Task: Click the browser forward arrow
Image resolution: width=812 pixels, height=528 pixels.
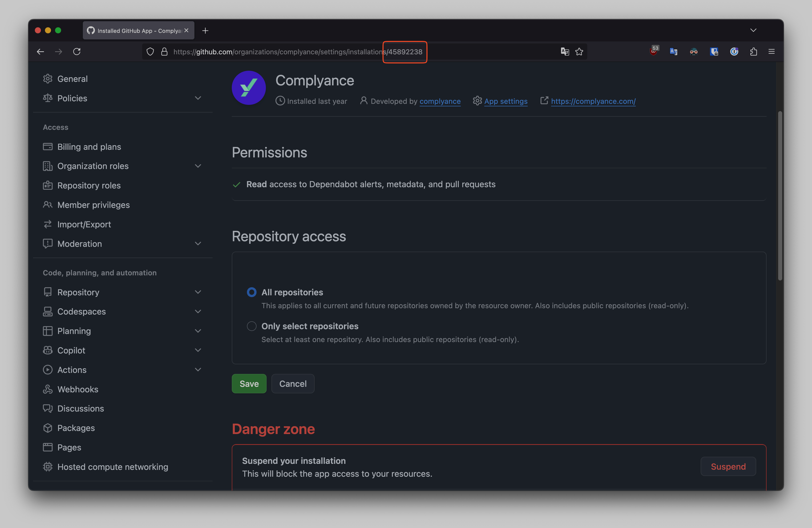Action: pos(59,52)
